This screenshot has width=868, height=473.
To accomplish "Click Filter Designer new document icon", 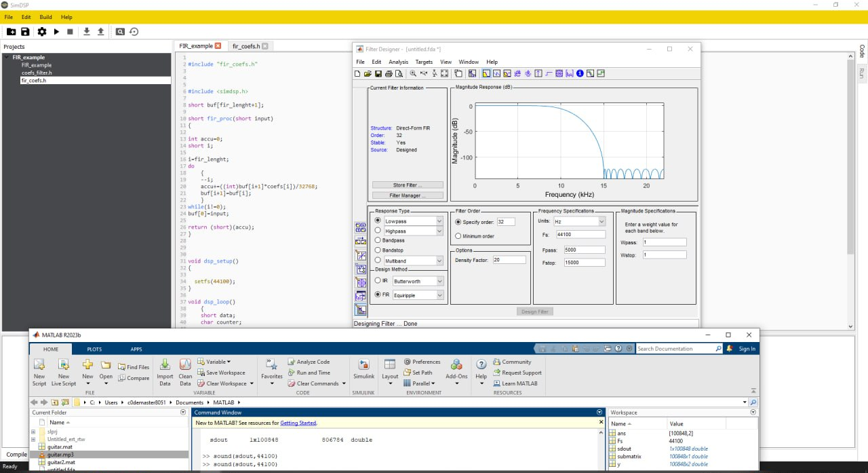I will [357, 73].
